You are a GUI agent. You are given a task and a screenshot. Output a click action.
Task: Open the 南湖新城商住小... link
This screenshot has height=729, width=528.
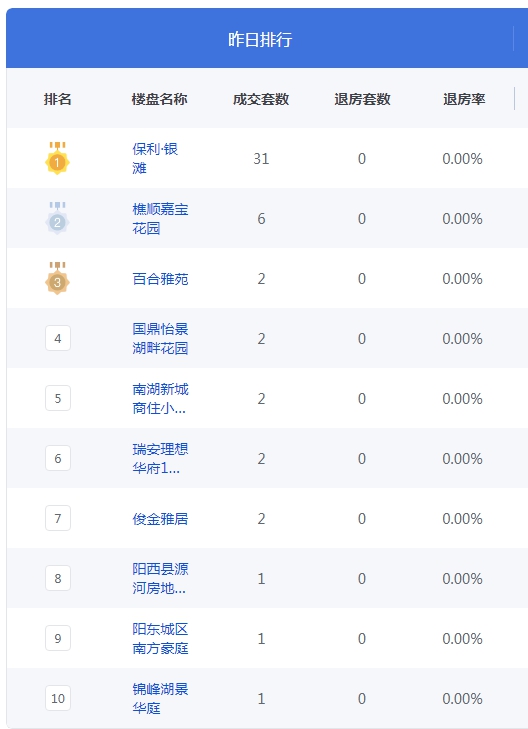pos(160,398)
